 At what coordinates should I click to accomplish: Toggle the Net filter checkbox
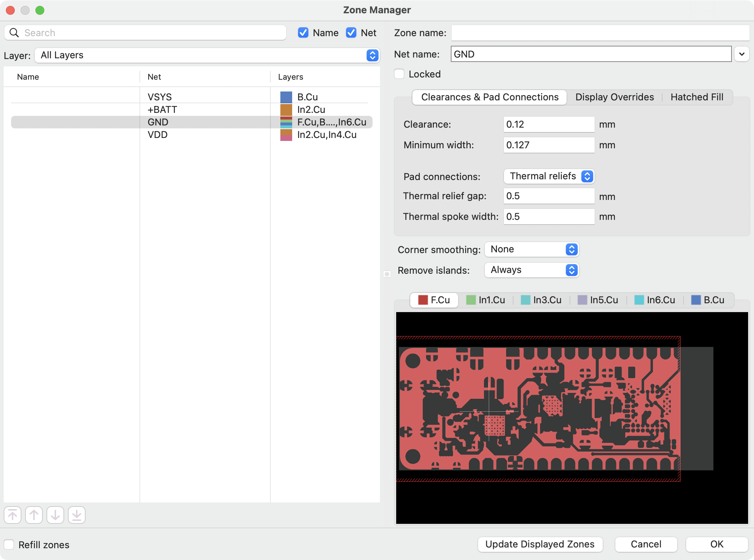coord(351,33)
